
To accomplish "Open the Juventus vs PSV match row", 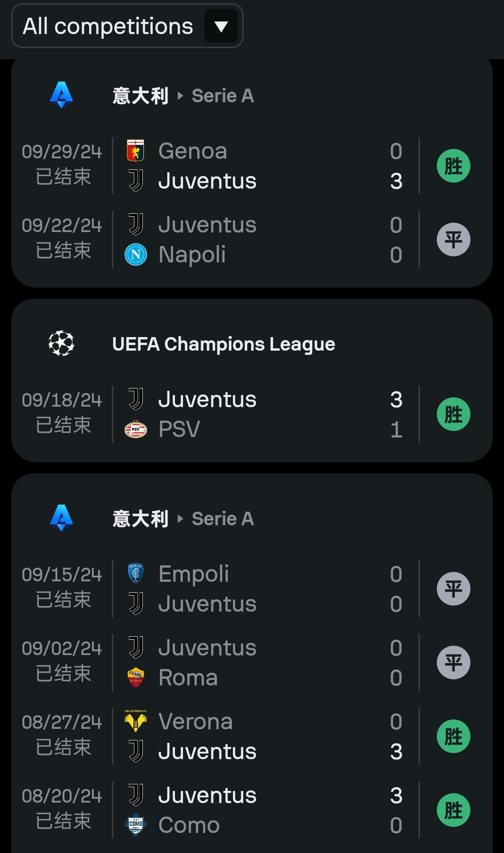I will click(261, 414).
